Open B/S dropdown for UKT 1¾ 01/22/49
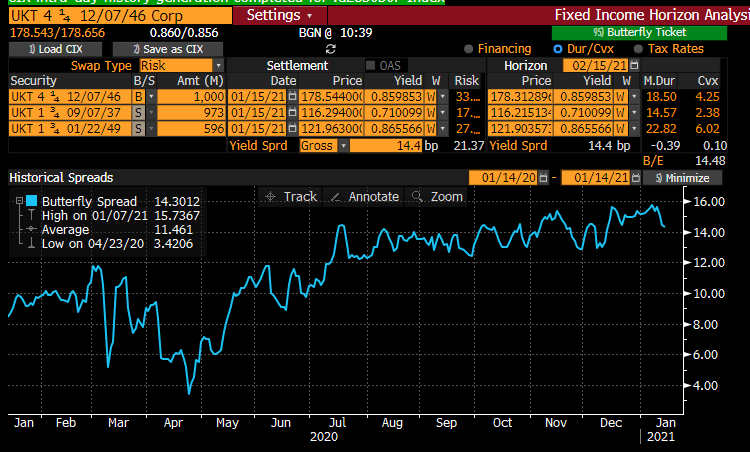 pyautogui.click(x=151, y=129)
